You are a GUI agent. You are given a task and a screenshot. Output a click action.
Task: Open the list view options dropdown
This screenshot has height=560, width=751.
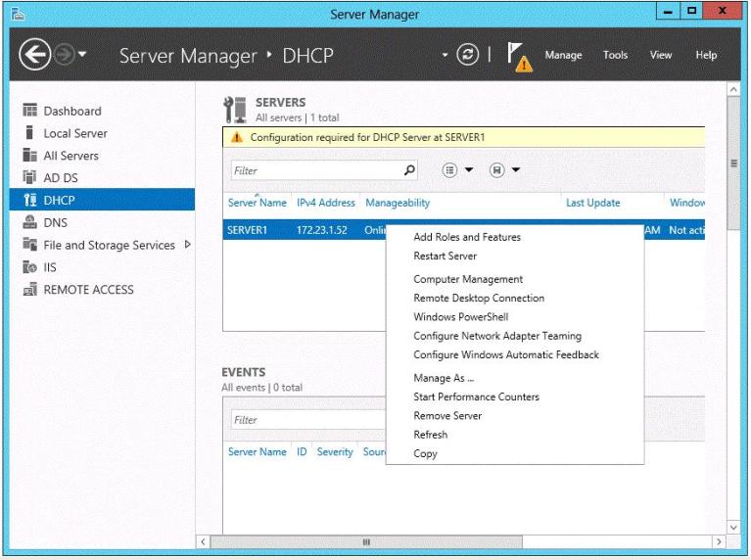(469, 169)
